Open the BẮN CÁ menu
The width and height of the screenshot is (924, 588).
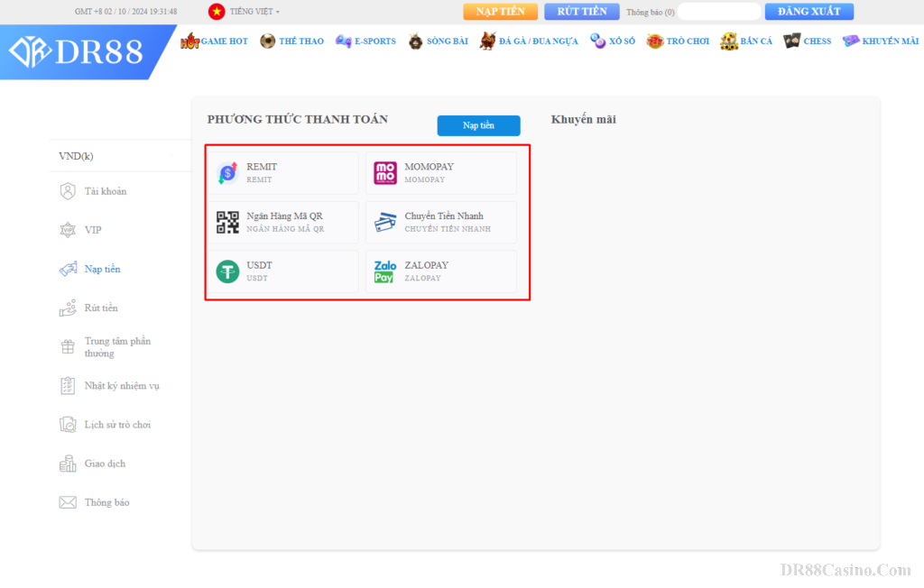tap(756, 41)
